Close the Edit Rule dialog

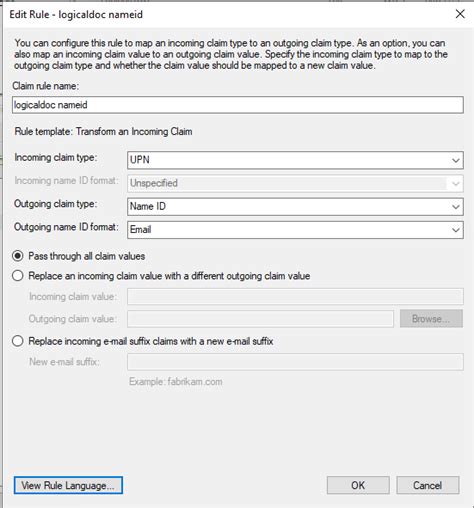(x=460, y=14)
